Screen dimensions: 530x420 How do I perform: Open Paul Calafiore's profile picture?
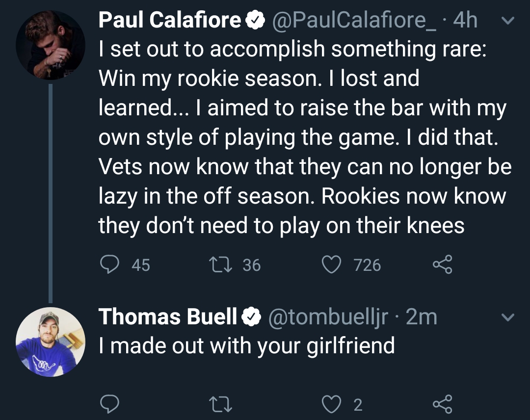coord(51,45)
